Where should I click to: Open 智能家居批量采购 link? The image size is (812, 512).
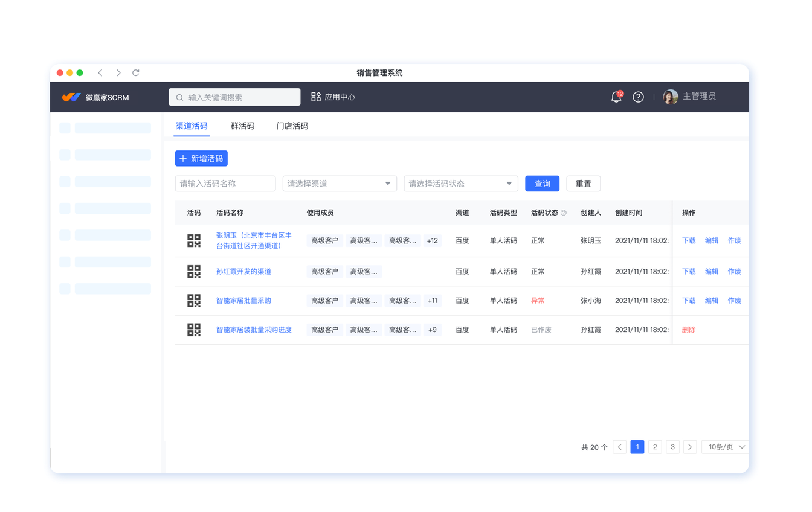(243, 301)
